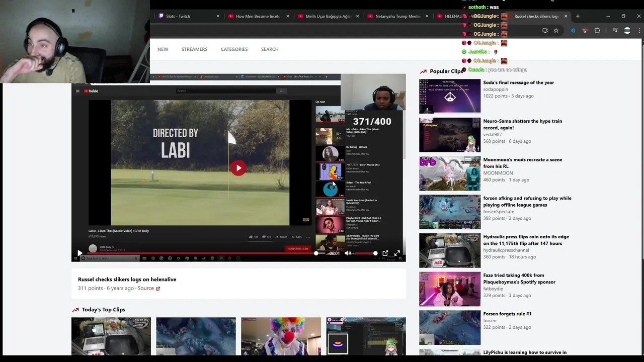This screenshot has height=362, width=644.
Task: Click the Today's Top Clips trending icon
Action: click(75, 310)
